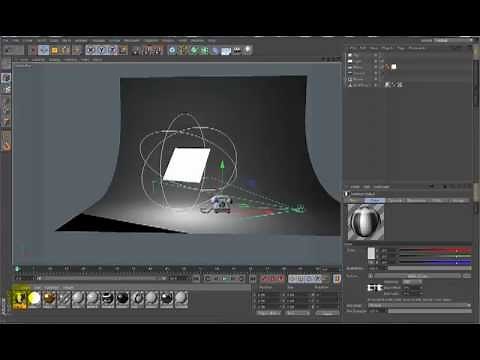The image size is (480, 360).
Task: Toggle automatic keyframing
Action: 273,278
